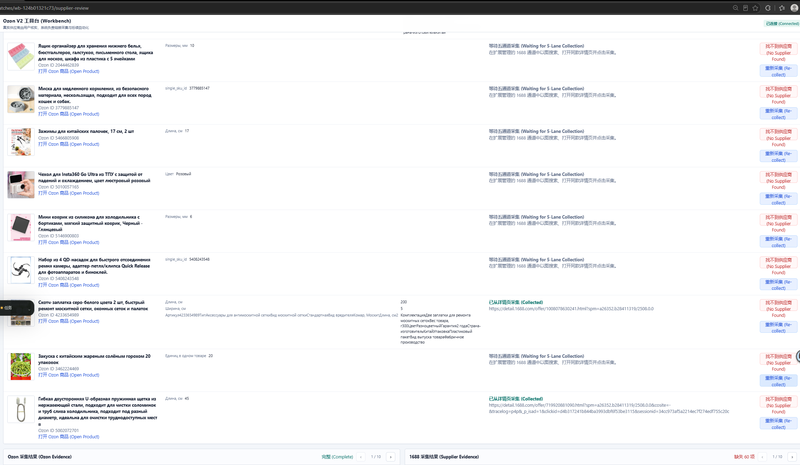This screenshot has width=800, height=465.
Task: Re-collect supplier for drawer organizer row
Action: click(x=778, y=71)
